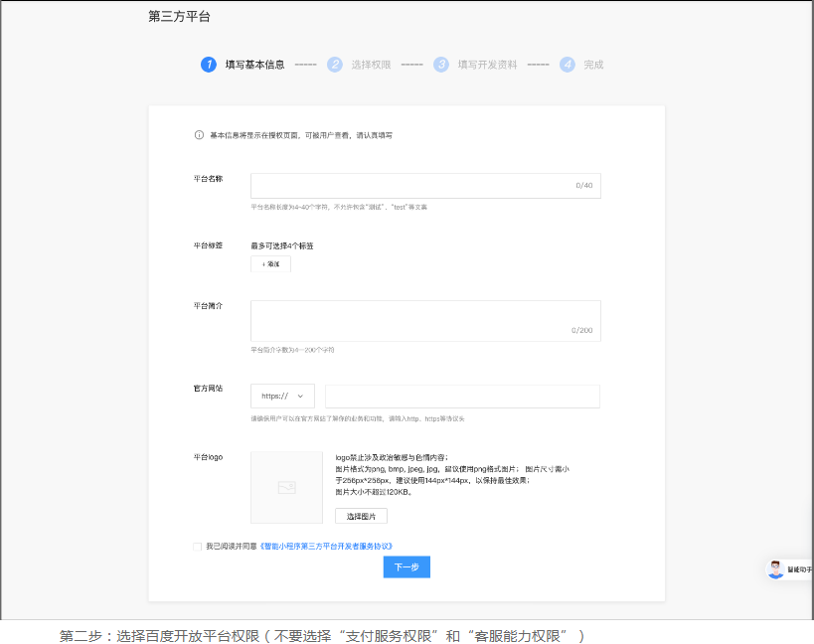This screenshot has width=814, height=644.
Task: Click the blue 下一步 button
Action: point(407,567)
